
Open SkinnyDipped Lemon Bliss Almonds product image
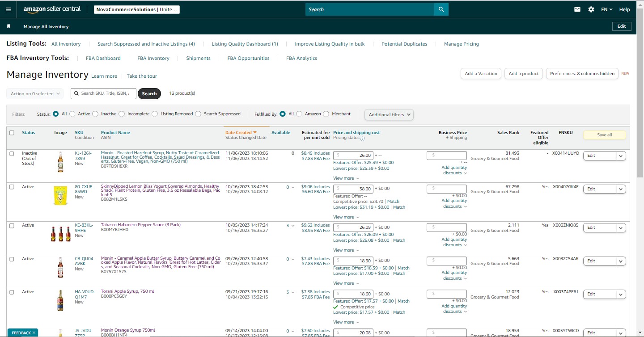(x=60, y=195)
